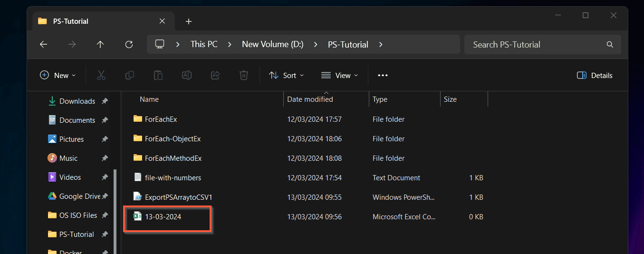Screen dimensions: 644x254
Task: Toggle the Details pane
Action: 595,75
